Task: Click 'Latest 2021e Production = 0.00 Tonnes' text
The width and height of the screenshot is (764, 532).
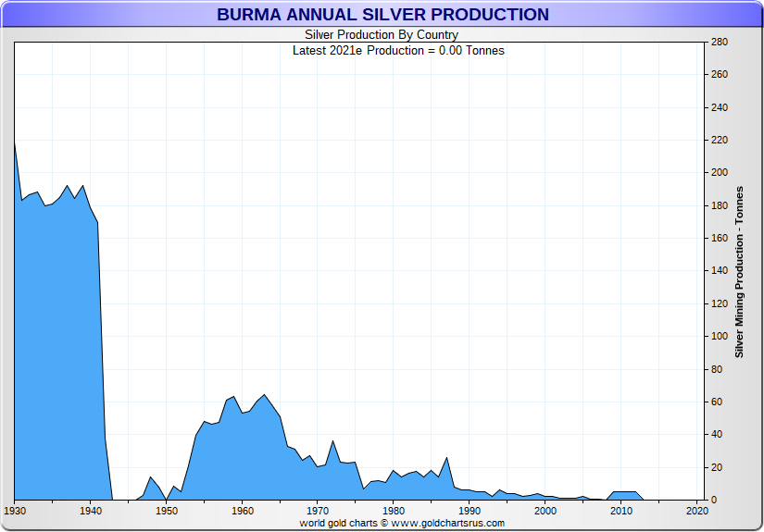Action: click(398, 51)
